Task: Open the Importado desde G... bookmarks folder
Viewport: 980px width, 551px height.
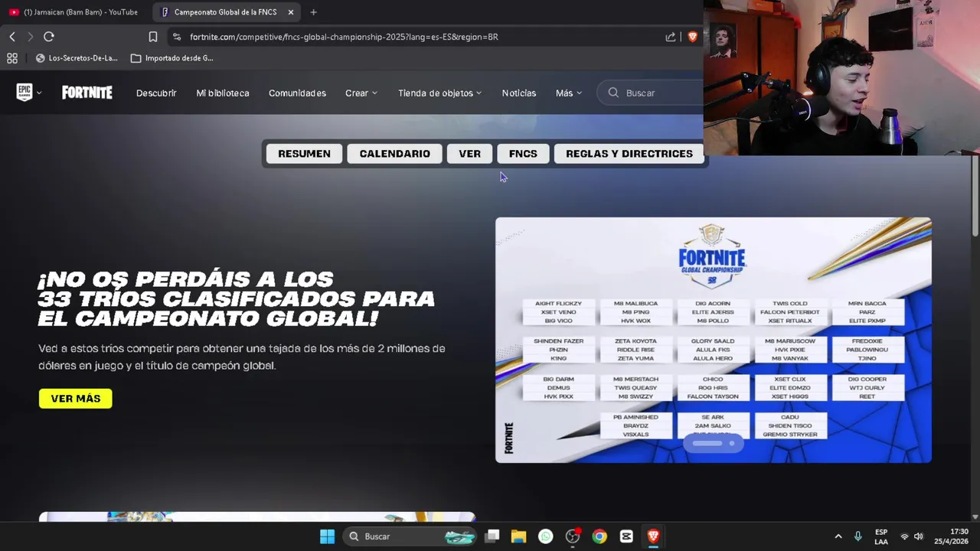Action: click(172, 58)
